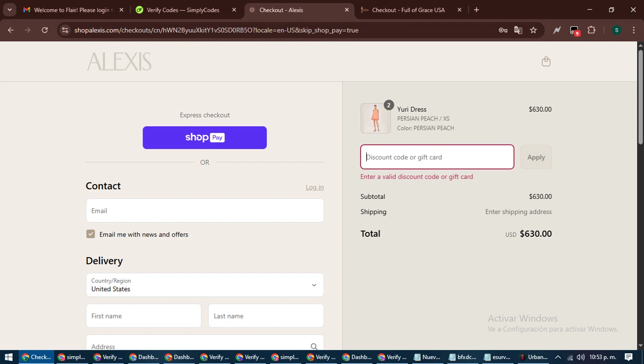This screenshot has height=364, width=644.
Task: Open the Nuev... notepad taskbar item
Action: [427, 357]
